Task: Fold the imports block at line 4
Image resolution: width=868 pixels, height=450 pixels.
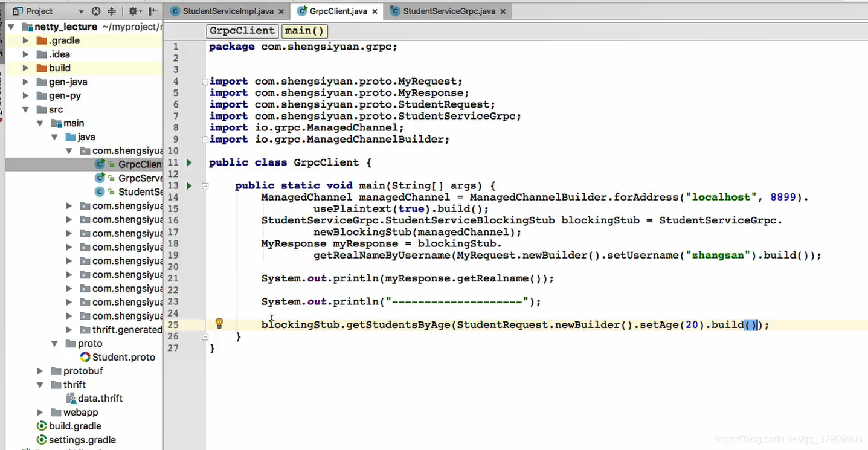Action: click(205, 82)
